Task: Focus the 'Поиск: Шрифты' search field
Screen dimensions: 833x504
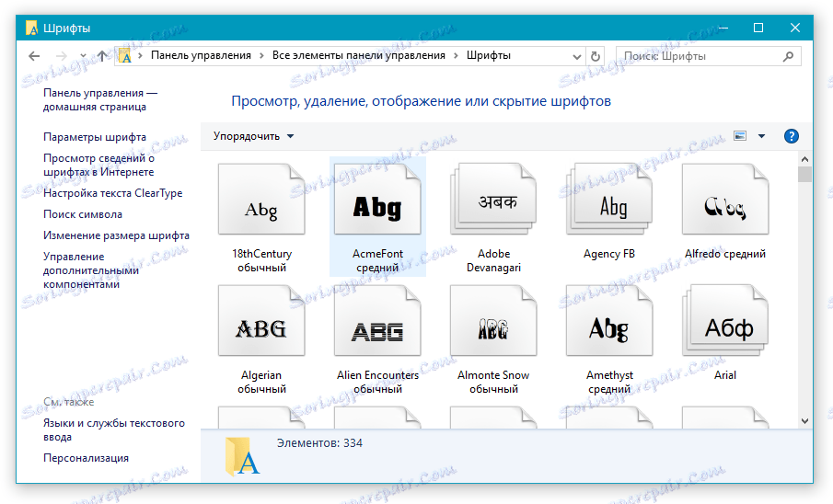Action: [x=708, y=56]
